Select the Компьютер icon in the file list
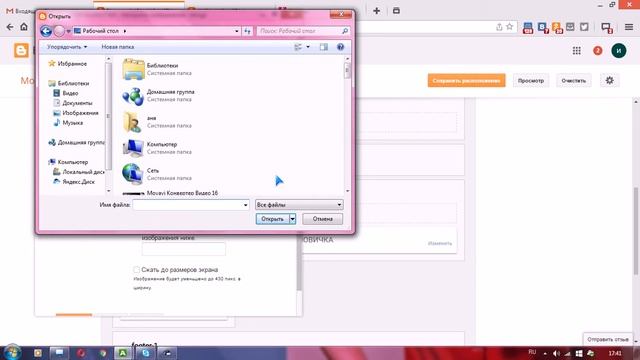 (133, 148)
